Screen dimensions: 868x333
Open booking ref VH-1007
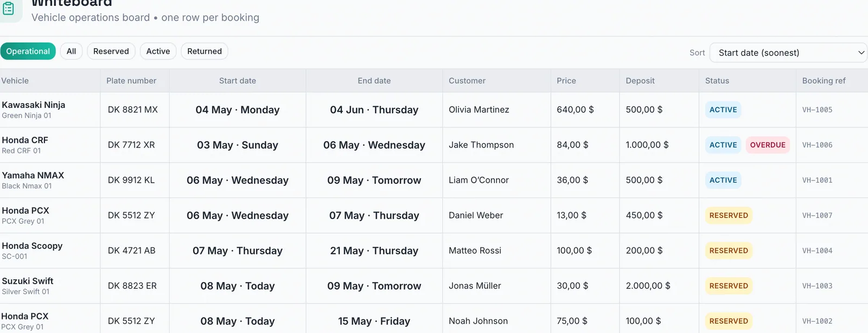tap(817, 215)
